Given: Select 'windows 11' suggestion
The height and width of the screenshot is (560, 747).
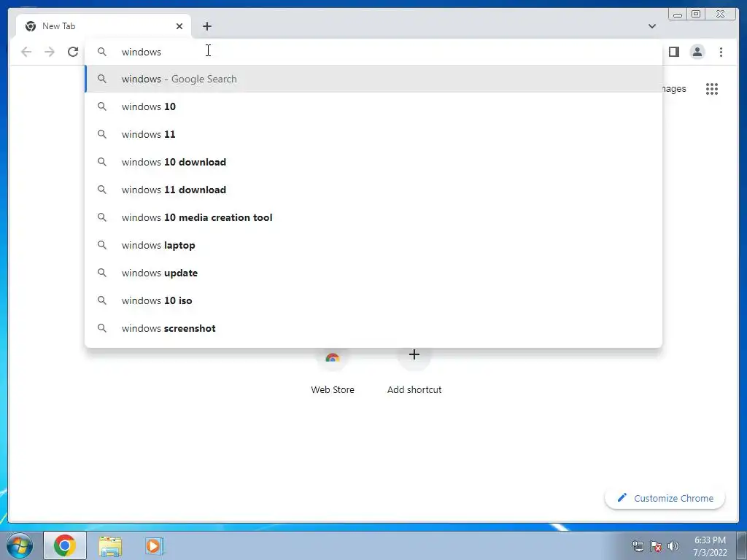Looking at the screenshot, I should (373, 134).
